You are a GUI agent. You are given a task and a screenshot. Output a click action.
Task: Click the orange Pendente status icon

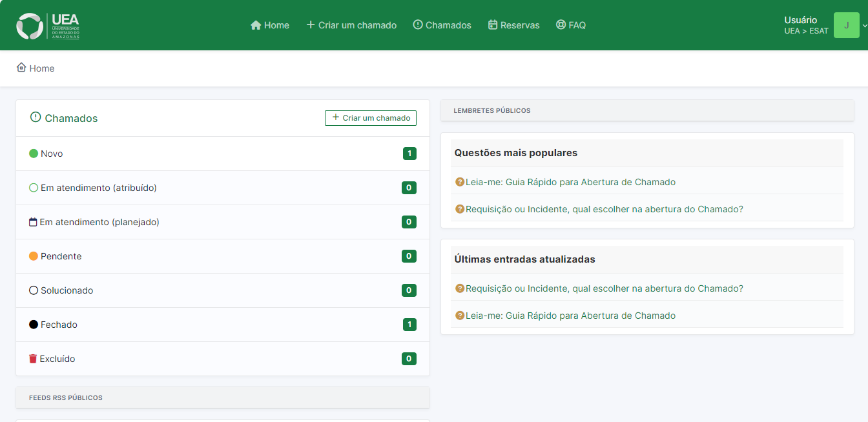[x=34, y=256]
